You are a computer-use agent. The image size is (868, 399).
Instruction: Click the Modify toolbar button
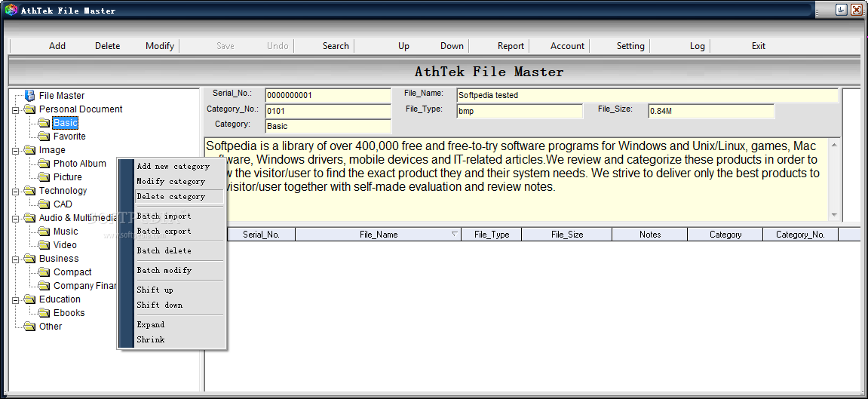[159, 46]
